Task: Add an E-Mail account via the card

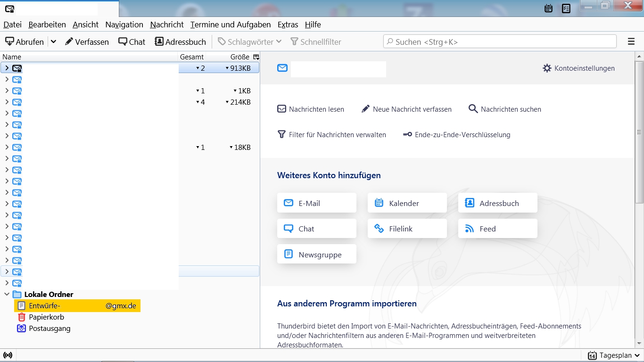Action: 317,203
